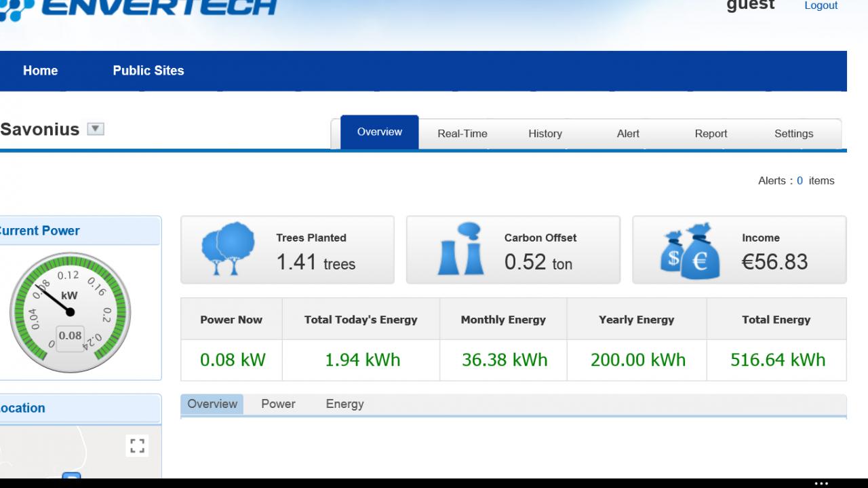Click the Monthly Energy column header
This screenshot has width=868, height=488.
pyautogui.click(x=503, y=320)
